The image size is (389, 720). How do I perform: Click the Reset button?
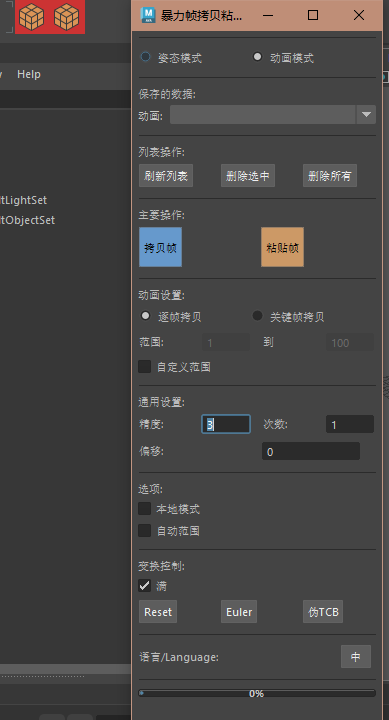(158, 612)
